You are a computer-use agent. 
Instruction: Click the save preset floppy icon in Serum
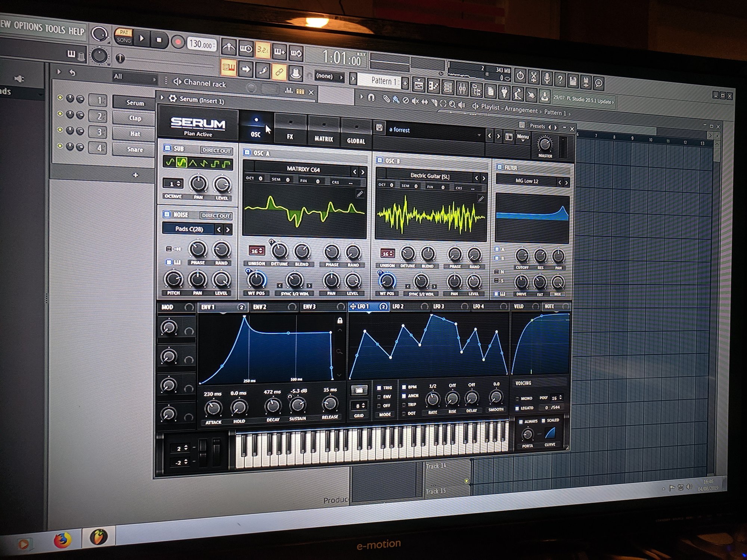coord(379,128)
